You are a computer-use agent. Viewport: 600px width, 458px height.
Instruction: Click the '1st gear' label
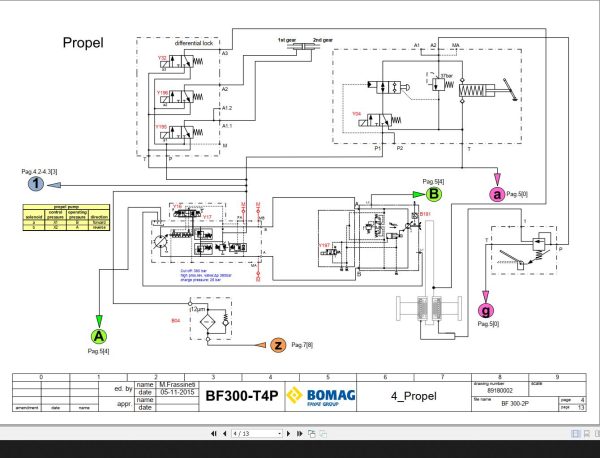[x=287, y=40]
